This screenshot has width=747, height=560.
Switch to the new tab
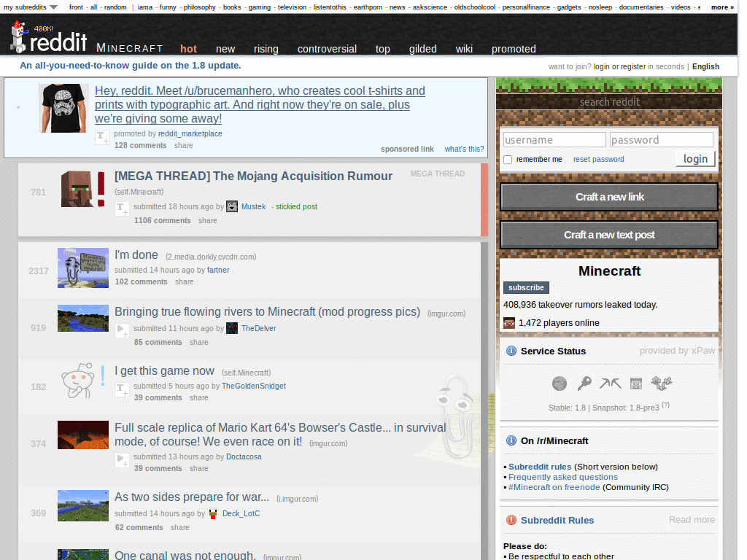[x=225, y=49]
